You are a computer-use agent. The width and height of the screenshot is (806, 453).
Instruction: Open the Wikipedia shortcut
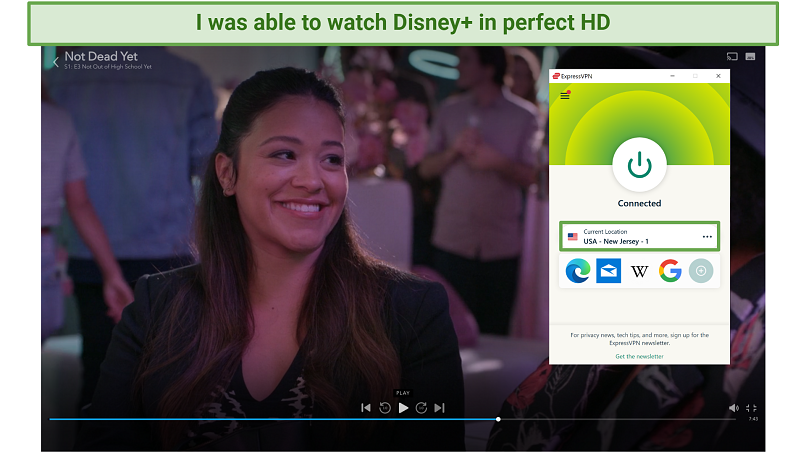(639, 270)
